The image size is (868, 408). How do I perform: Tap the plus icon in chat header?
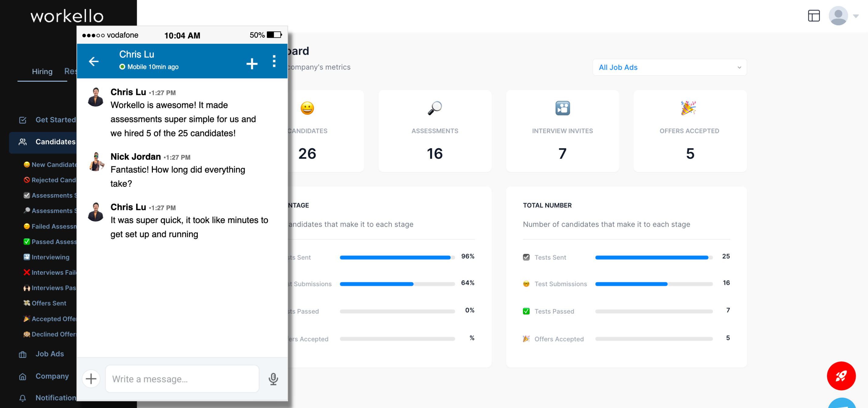252,64
